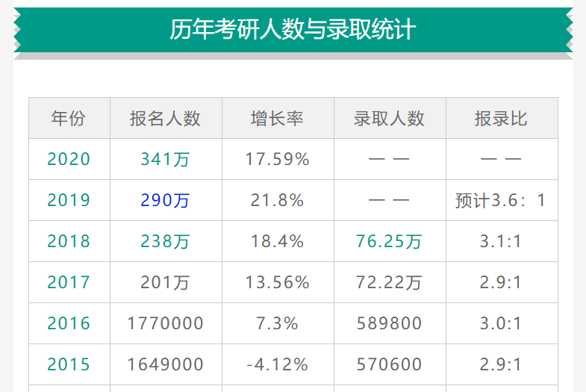Image resolution: width=586 pixels, height=392 pixels.
Task: Select the -4.12% growth cell
Action: coord(277,364)
